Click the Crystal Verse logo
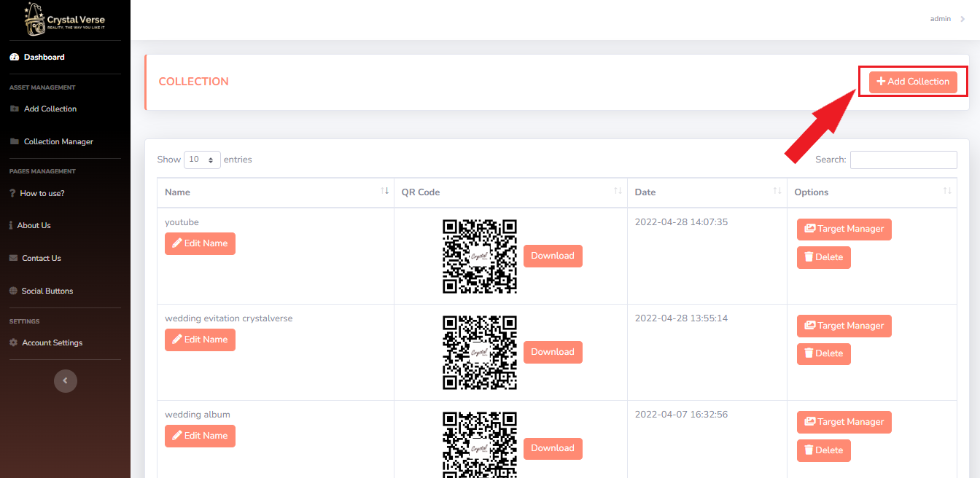The image size is (980, 478). [64, 19]
